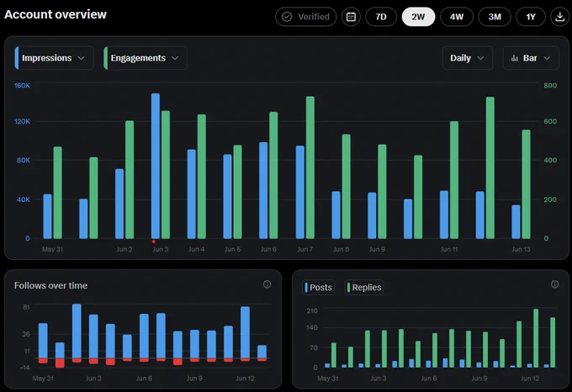The image size is (572, 392).
Task: Click the green engagements bar for Jun 11
Action: pyautogui.click(x=454, y=180)
